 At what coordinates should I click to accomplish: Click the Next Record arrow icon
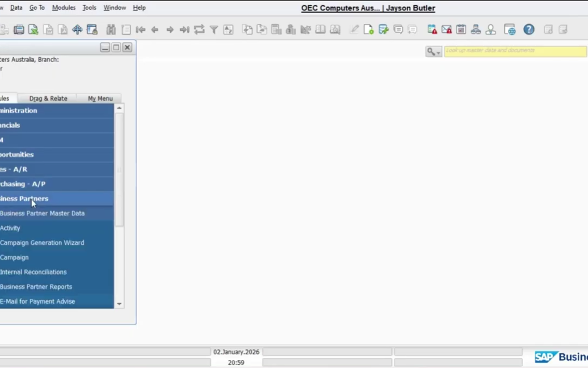(x=170, y=30)
